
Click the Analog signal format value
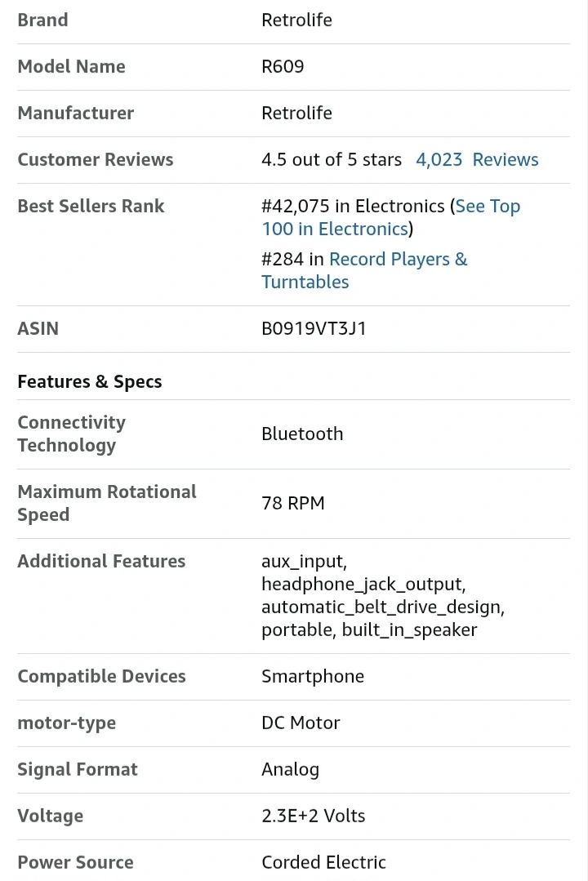tap(290, 769)
